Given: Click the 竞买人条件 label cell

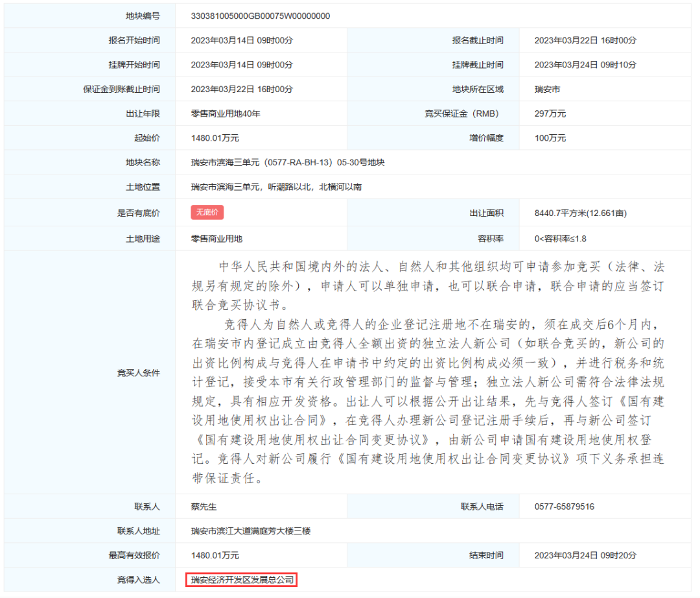Looking at the screenshot, I should pyautogui.click(x=138, y=373).
